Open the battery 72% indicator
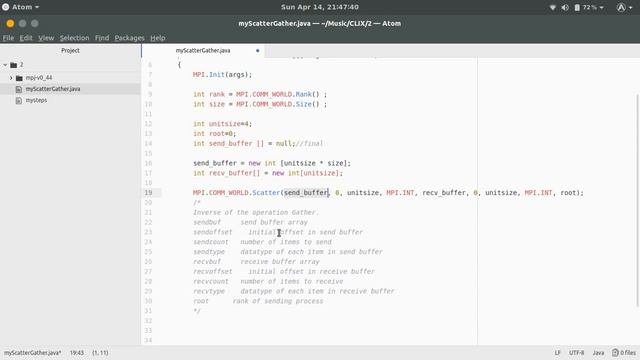 pyautogui.click(x=589, y=7)
